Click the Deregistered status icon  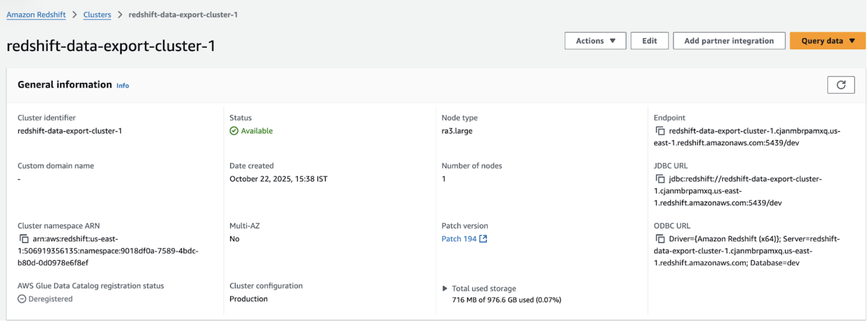tap(22, 299)
